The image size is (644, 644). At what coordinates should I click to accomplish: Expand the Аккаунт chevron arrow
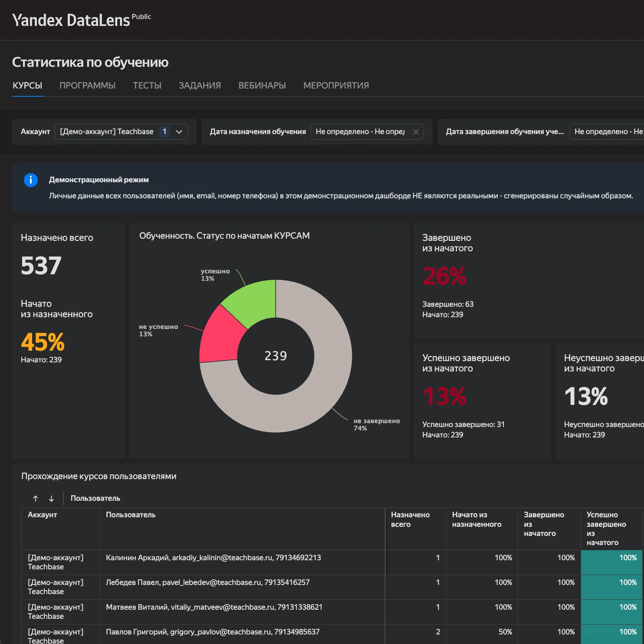pos(179,131)
